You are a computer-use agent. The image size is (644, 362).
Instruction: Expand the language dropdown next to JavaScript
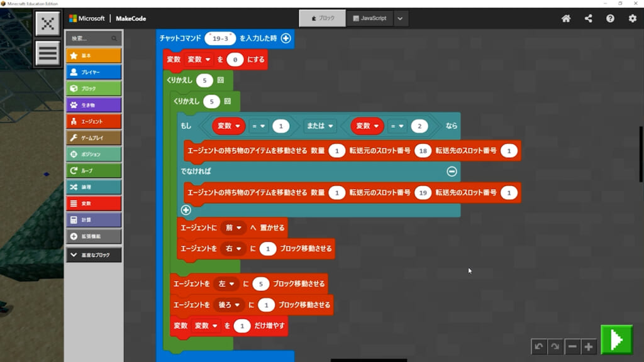click(401, 18)
